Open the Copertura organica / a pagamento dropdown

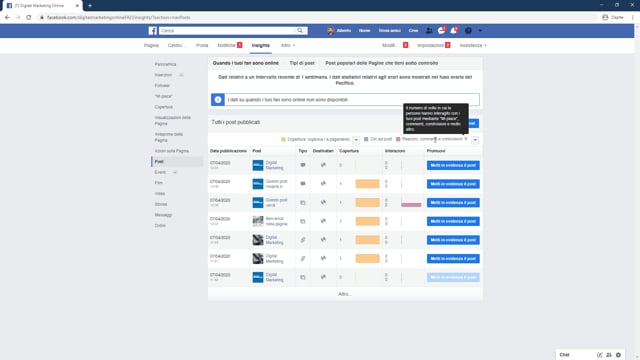coord(356,140)
